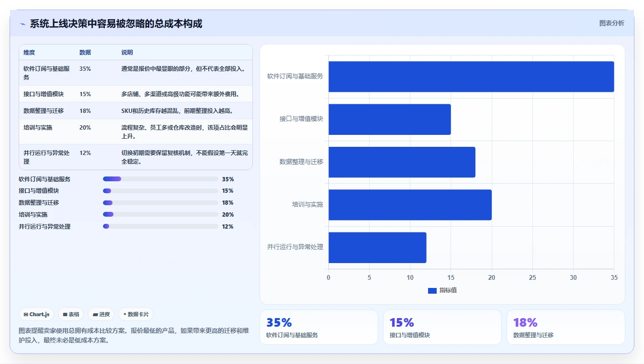Click the 培训与实施 chart axis label

pos(308,205)
